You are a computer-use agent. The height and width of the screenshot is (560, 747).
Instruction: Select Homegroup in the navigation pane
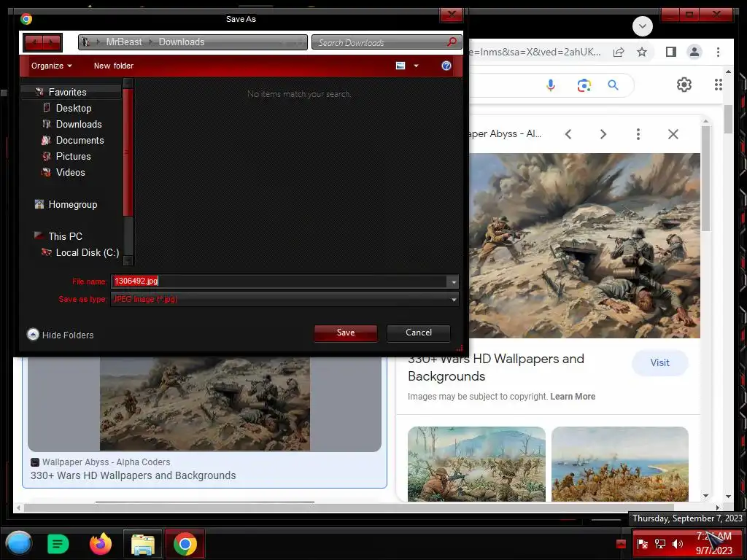[x=72, y=205]
